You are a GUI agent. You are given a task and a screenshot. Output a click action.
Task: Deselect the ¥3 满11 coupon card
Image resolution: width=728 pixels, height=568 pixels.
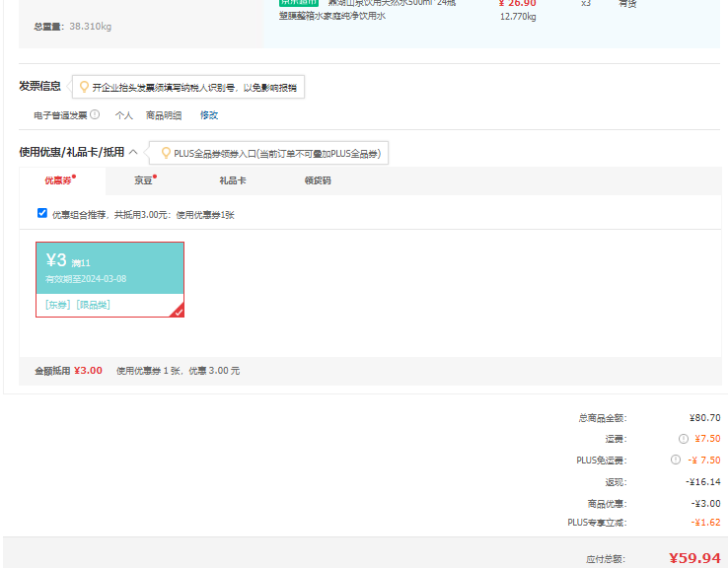tap(110, 279)
